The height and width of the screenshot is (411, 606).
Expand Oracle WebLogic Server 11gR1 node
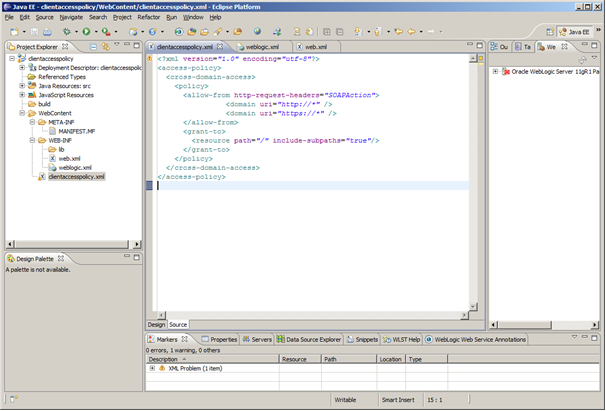pyautogui.click(x=495, y=72)
